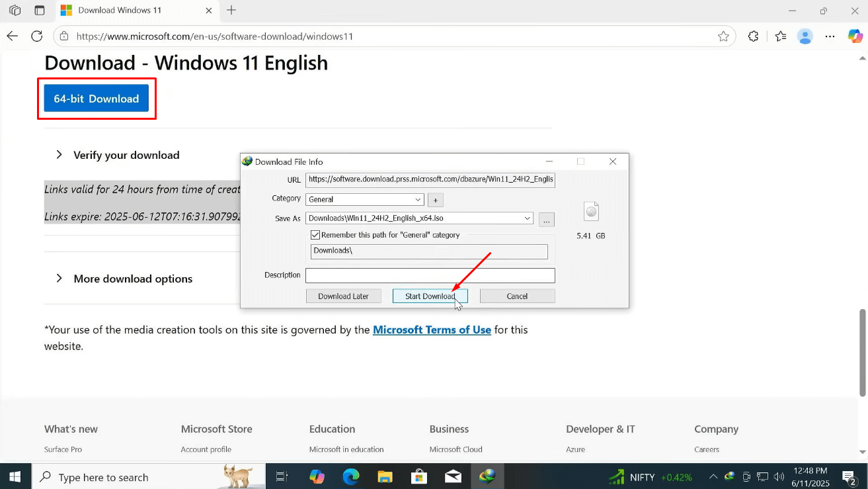Open Microsoft Store from the taskbar

418,476
